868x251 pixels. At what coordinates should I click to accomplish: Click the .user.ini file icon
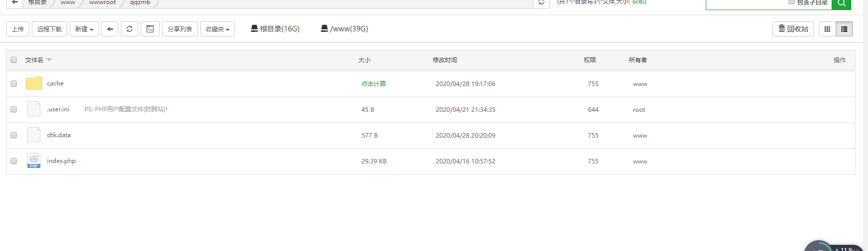34,109
